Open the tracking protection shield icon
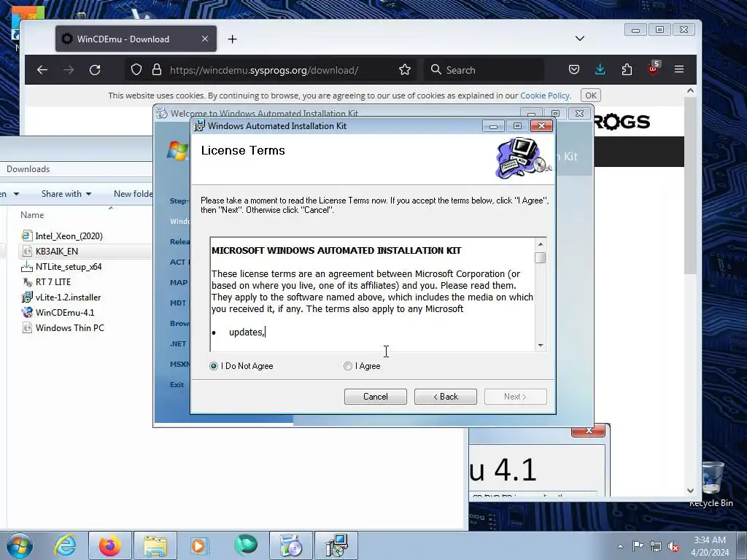Image resolution: width=747 pixels, height=560 pixels. pos(136,70)
